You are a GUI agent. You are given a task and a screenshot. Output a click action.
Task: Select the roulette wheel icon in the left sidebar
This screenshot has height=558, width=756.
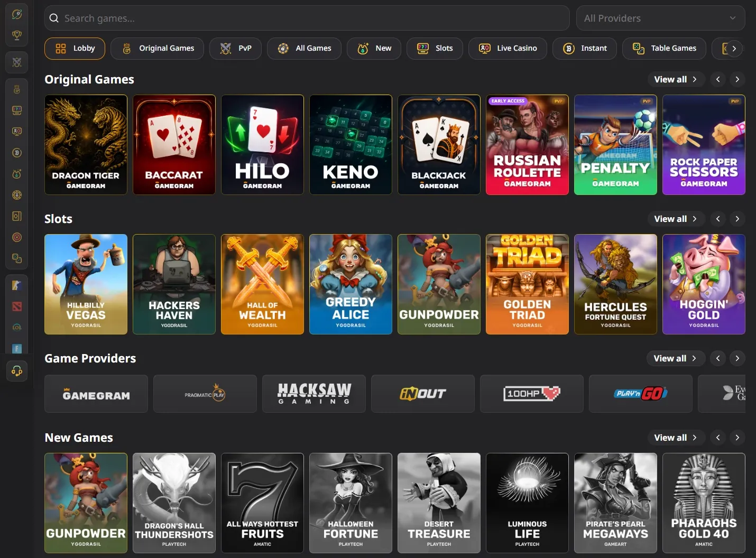click(x=17, y=237)
